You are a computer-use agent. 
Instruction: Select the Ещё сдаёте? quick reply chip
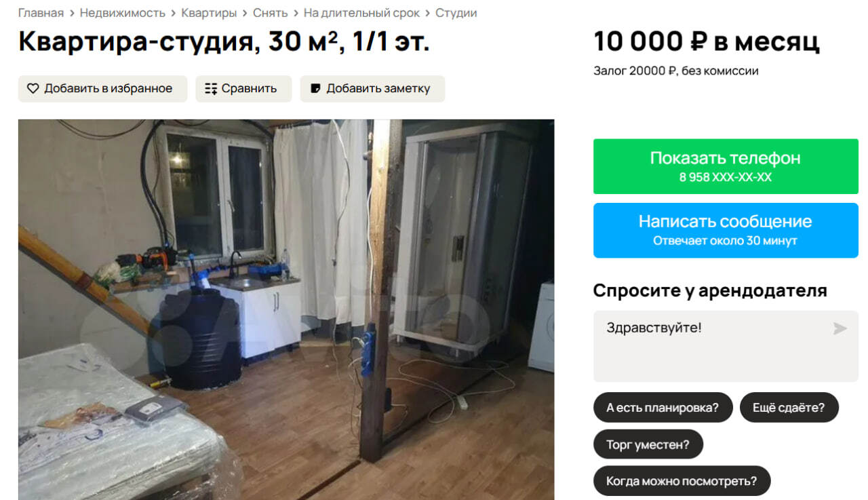pos(789,408)
